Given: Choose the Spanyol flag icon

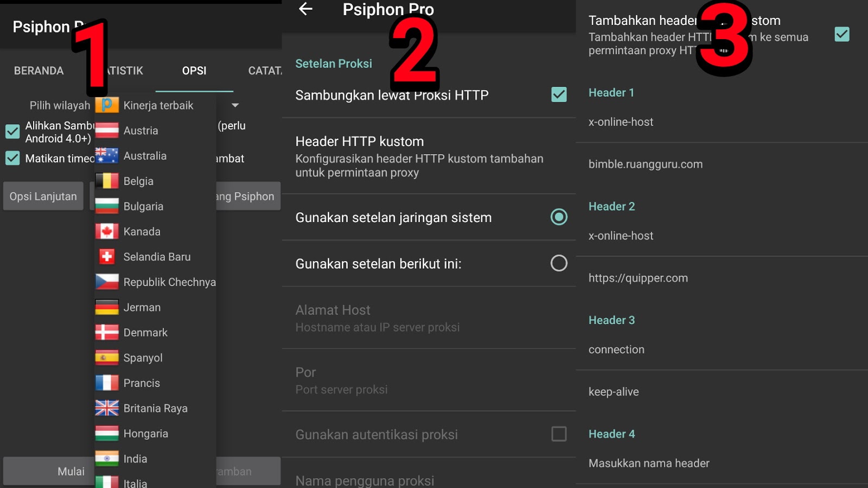Looking at the screenshot, I should 107,358.
